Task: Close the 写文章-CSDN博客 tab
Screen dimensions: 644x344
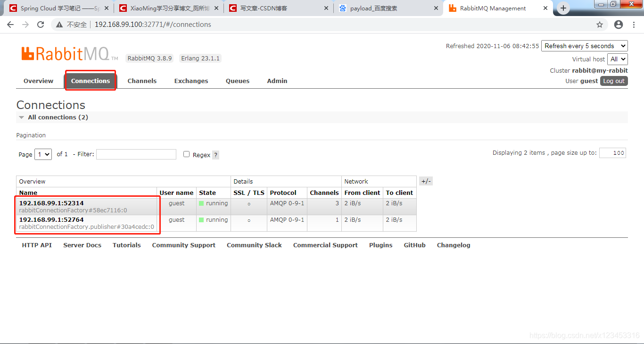Action: (x=326, y=8)
